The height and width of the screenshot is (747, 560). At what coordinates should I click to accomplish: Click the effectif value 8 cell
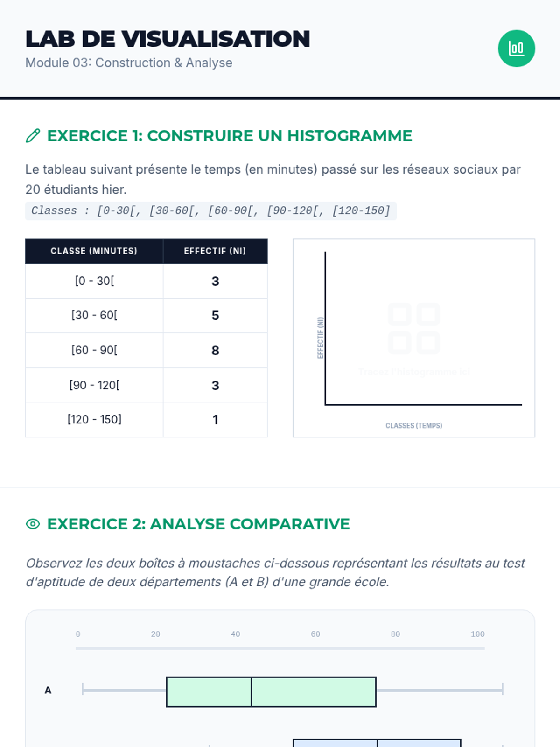215,351
